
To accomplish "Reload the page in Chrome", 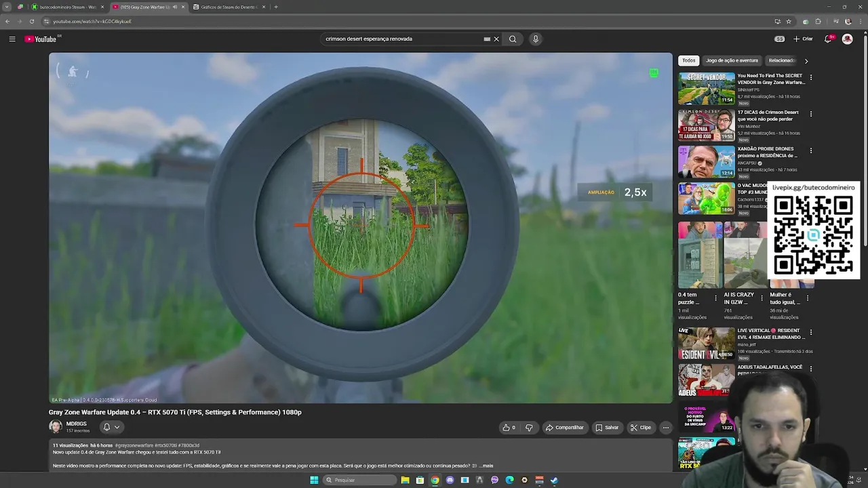I will 32,21.
